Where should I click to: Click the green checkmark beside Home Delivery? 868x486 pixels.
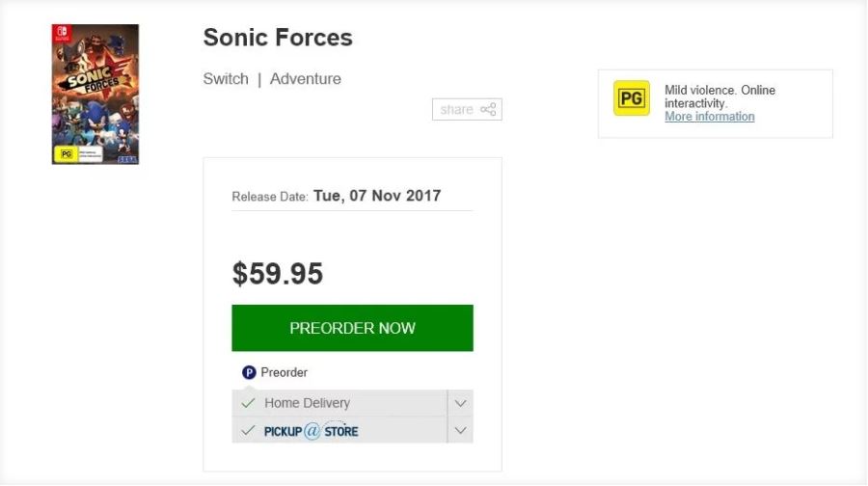249,403
